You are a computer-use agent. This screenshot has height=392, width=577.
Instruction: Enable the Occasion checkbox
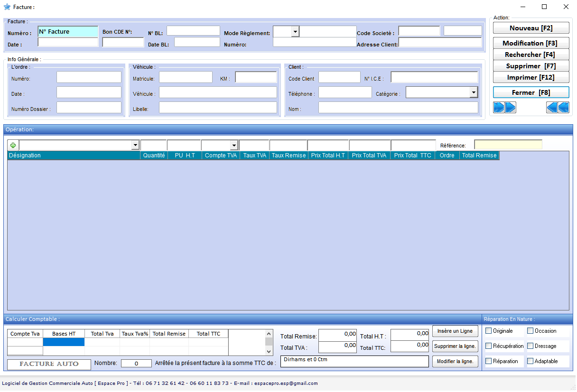pos(530,331)
